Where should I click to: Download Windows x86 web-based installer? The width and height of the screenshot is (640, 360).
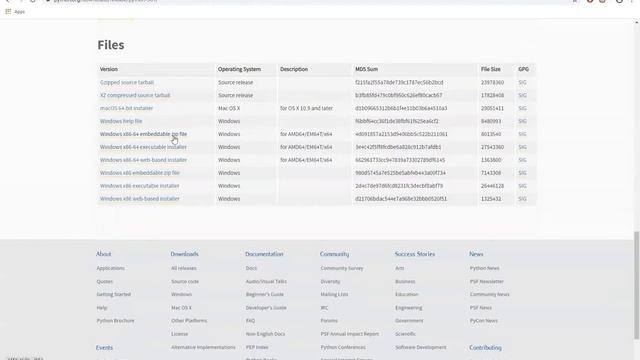tap(140, 199)
